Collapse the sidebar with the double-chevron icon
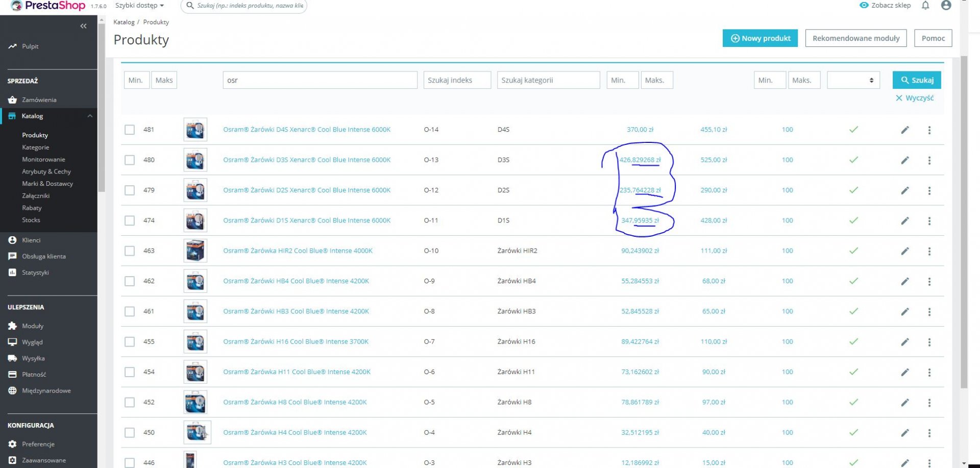The width and height of the screenshot is (980, 468). (83, 26)
